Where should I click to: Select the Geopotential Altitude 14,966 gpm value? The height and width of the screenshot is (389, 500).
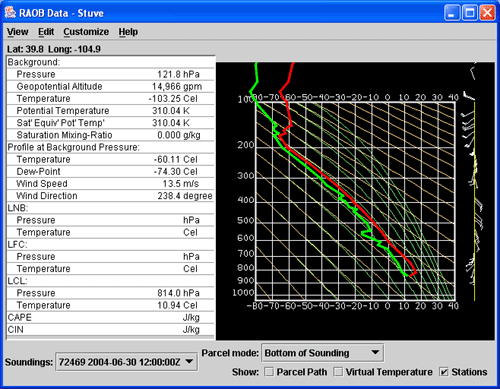[x=177, y=87]
